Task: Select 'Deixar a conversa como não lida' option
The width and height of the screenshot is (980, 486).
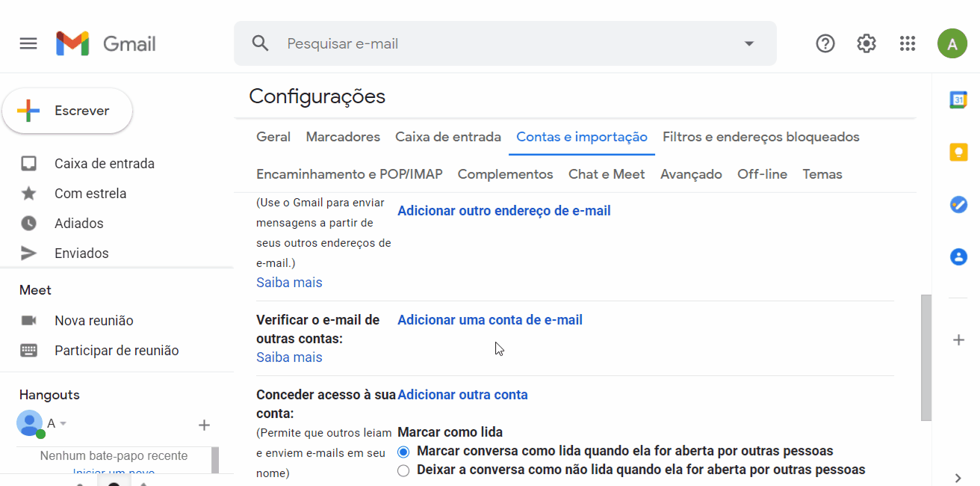Action: pyautogui.click(x=404, y=470)
